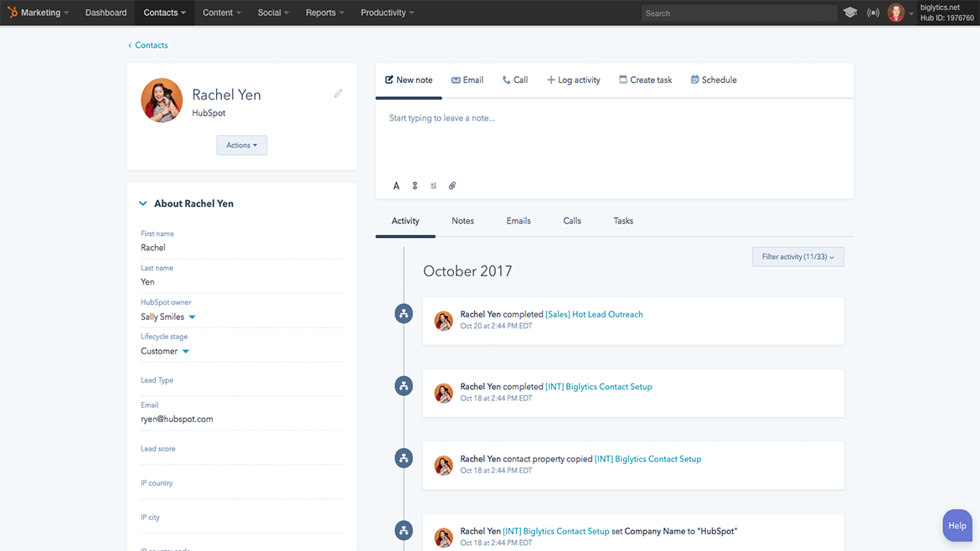Screen dimensions: 980x551
Task: Switch to the Notes tab
Action: pyautogui.click(x=462, y=220)
